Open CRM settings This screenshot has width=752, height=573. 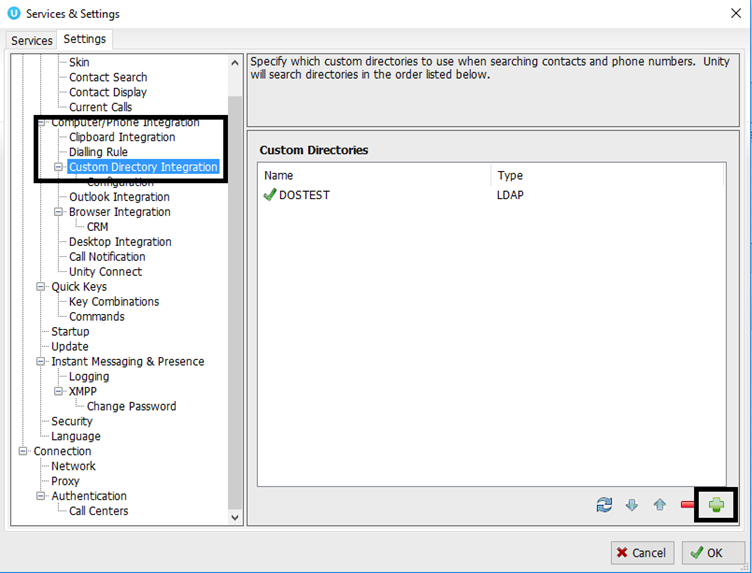point(97,226)
